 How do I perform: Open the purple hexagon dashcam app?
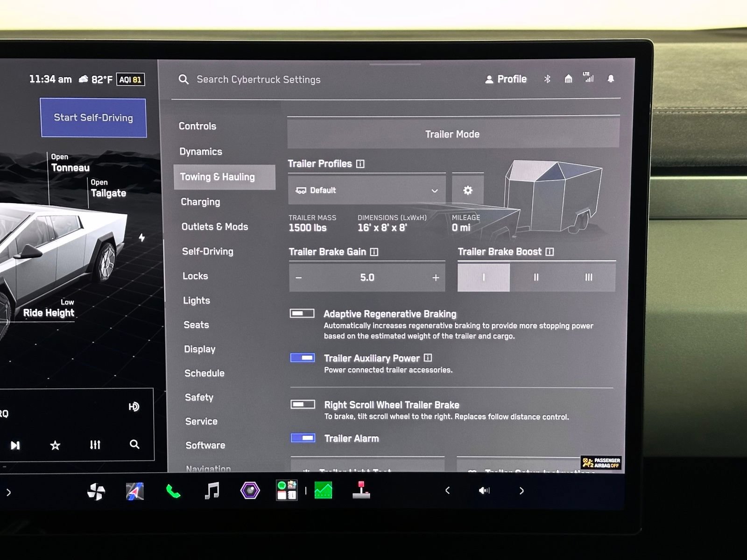[250, 490]
